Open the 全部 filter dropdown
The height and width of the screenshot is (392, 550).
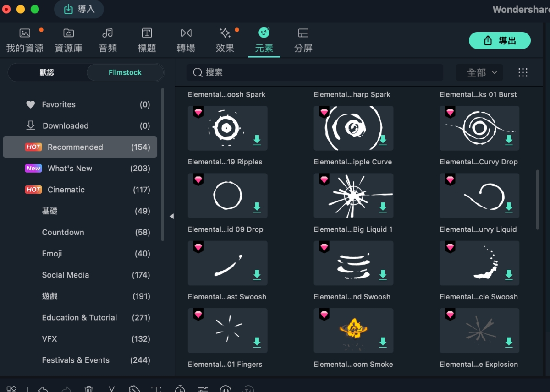pyautogui.click(x=480, y=72)
